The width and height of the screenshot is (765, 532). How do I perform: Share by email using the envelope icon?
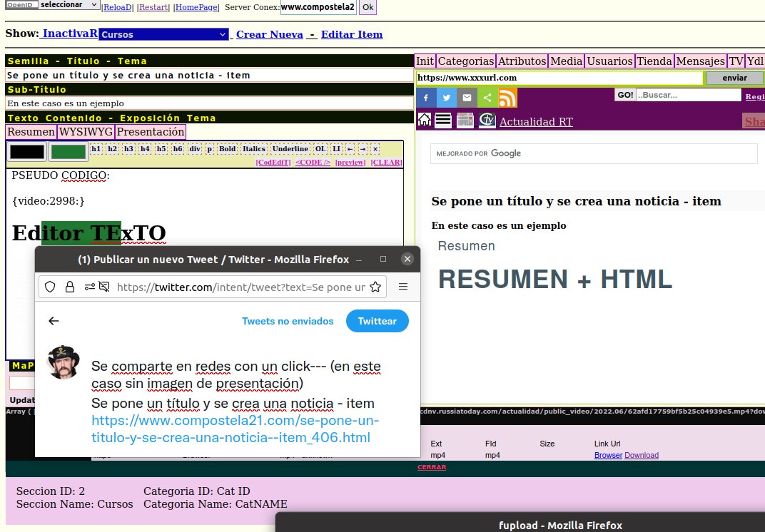[467, 98]
